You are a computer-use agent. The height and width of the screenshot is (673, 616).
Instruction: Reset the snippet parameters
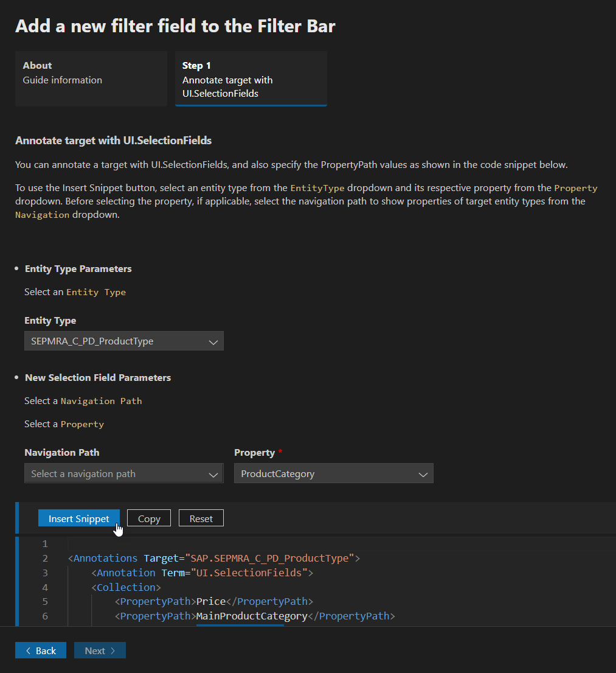click(x=201, y=518)
